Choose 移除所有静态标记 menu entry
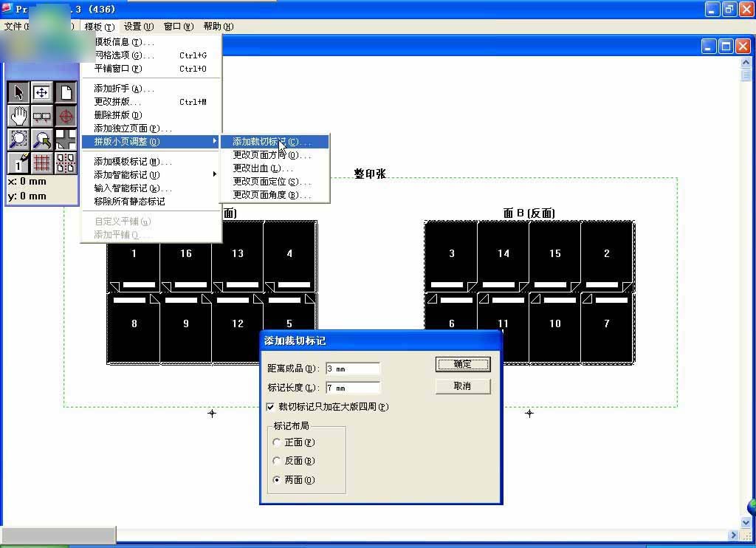Image resolution: width=756 pixels, height=548 pixels. click(x=151, y=201)
